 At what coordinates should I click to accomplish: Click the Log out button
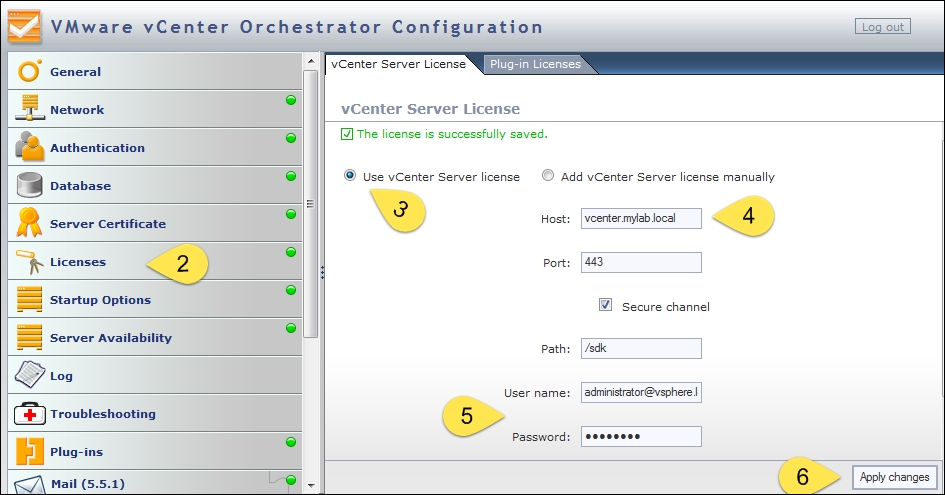click(x=883, y=27)
